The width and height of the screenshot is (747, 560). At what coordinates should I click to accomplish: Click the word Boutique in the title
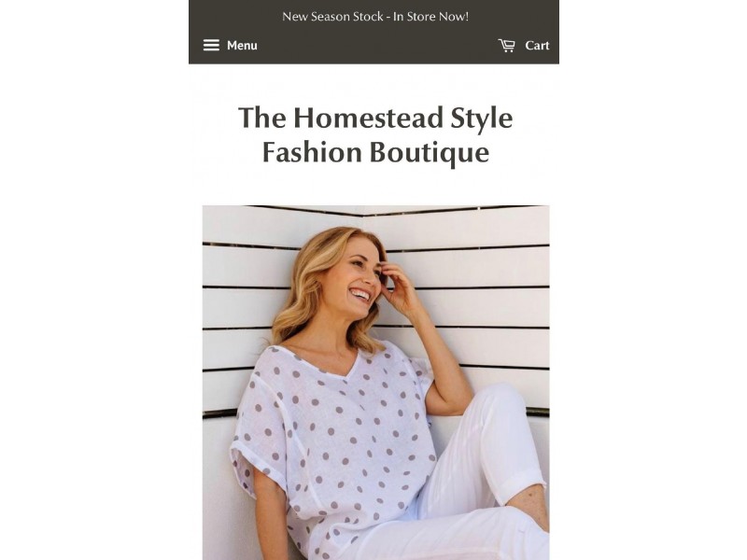[x=430, y=153]
